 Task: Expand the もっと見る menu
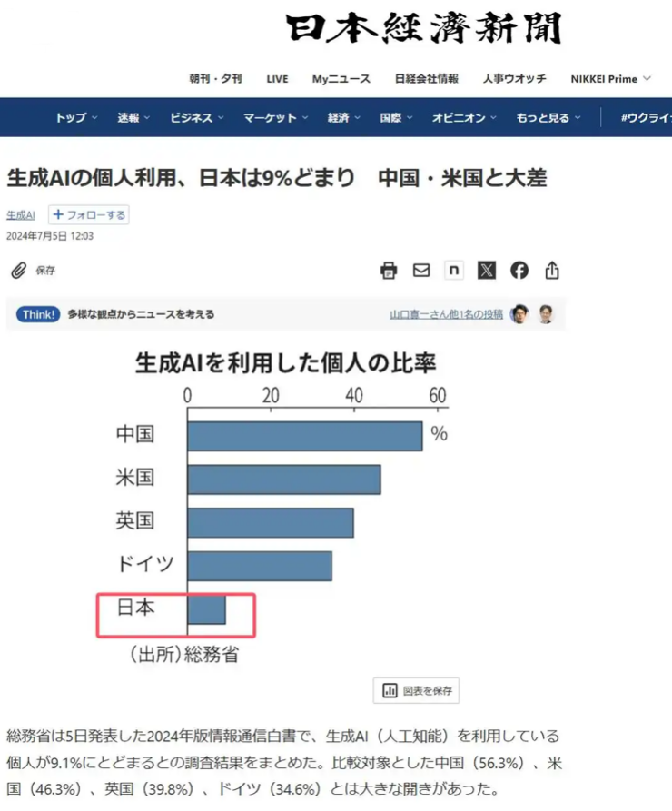click(548, 118)
